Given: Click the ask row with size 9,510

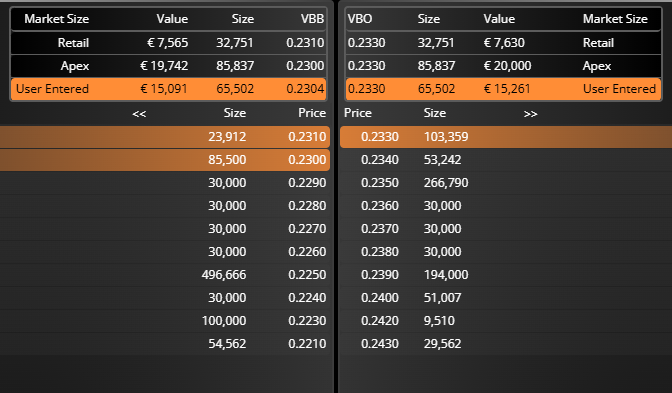Looking at the screenshot, I should [x=506, y=321].
